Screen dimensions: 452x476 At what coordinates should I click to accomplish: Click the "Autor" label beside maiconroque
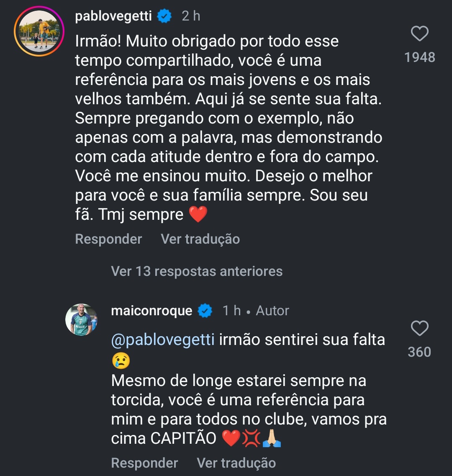click(272, 311)
